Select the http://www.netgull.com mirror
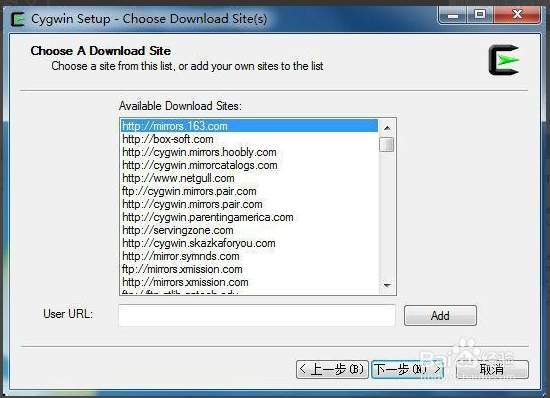 pos(249,178)
